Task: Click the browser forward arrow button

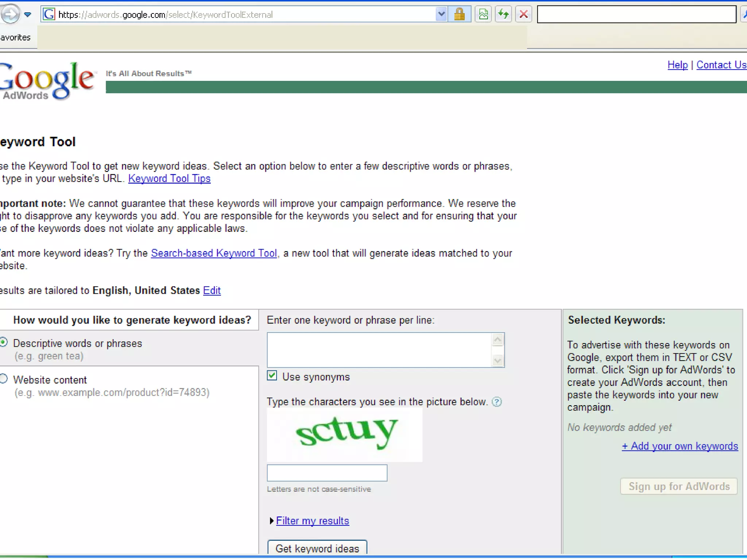Action: point(10,14)
